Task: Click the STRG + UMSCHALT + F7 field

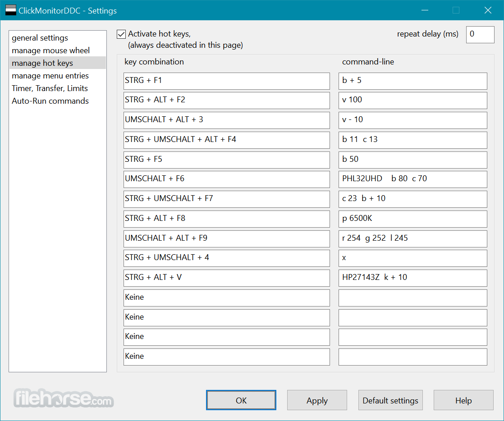Action: [227, 199]
